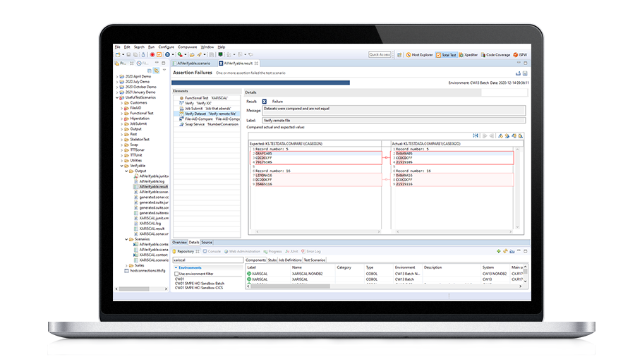Open the Host Explorer perspective
Screen dimensions: 635x364
coord(421,54)
